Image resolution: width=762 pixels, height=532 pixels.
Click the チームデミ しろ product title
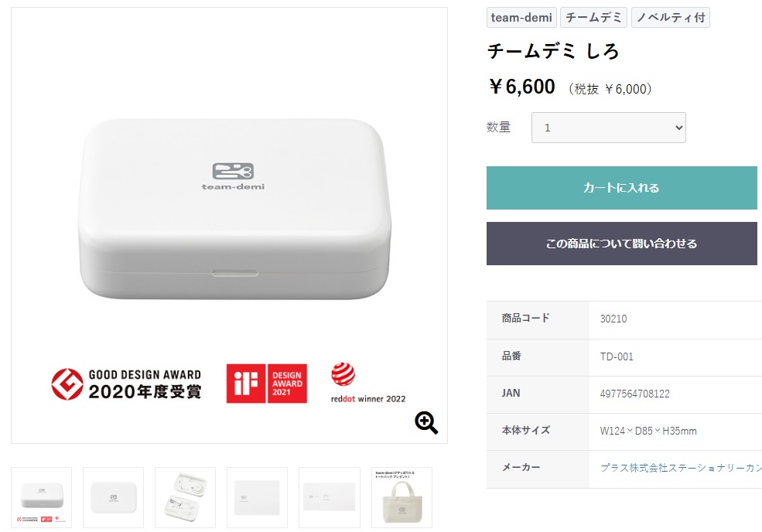(553, 52)
